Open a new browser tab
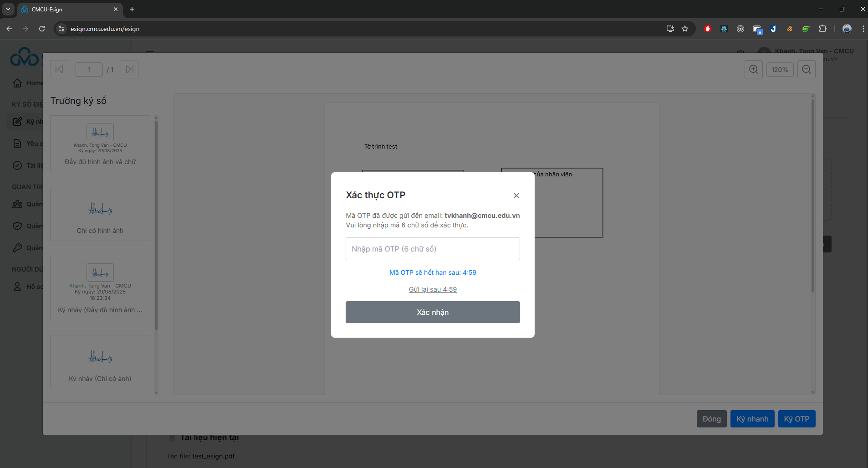 [x=132, y=9]
